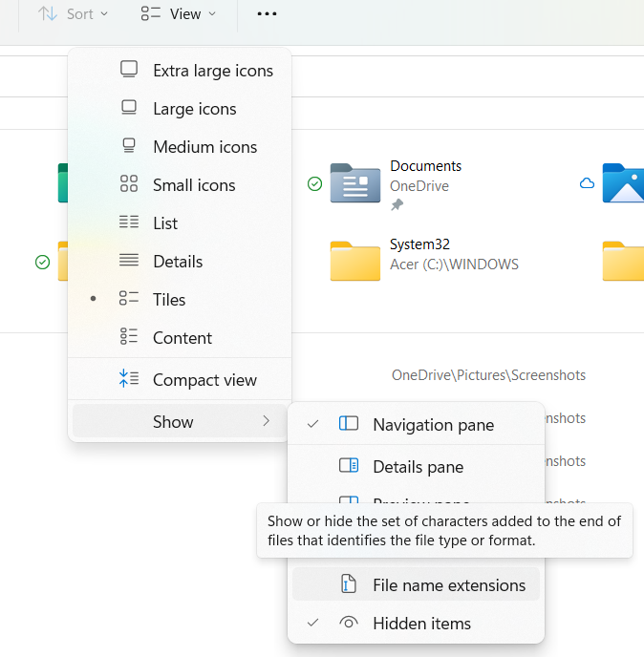This screenshot has width=644, height=657.
Task: Open the View dropdown menu
Action: [x=179, y=14]
